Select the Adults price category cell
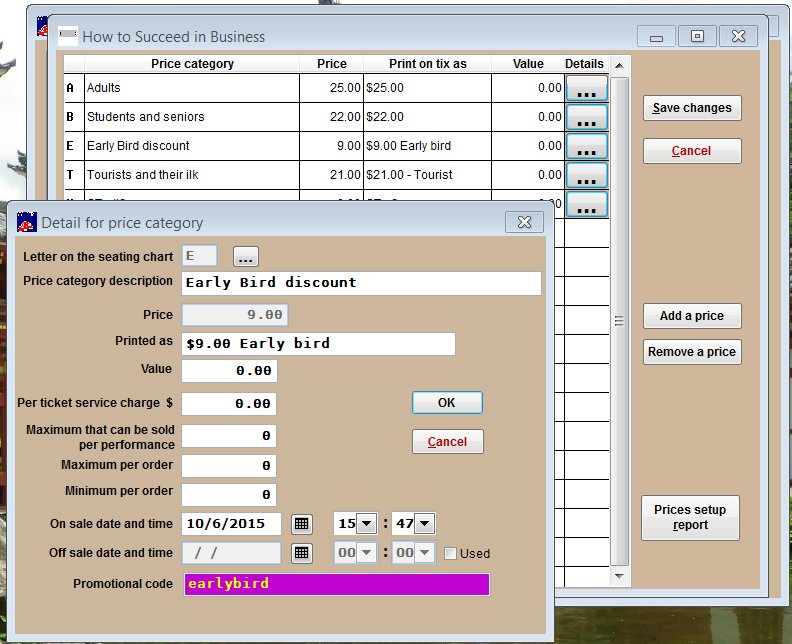This screenshot has width=792, height=644. pos(192,88)
